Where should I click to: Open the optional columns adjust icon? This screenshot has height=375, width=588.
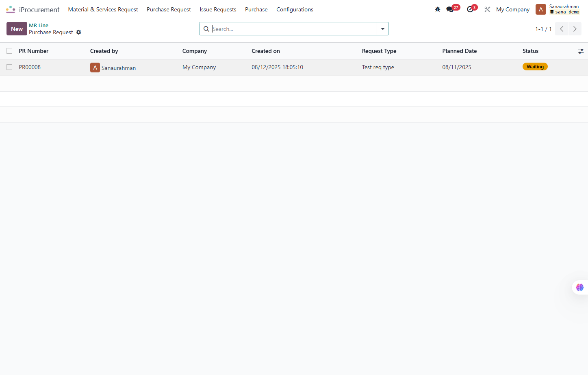(x=581, y=51)
